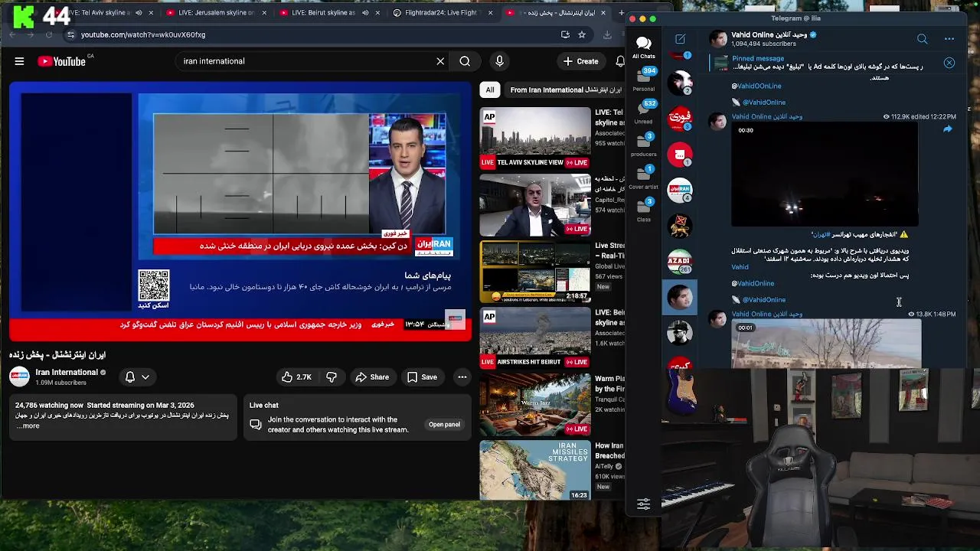Click the browser address bar URL
Viewport: 980px width, 551px height.
[143, 34]
